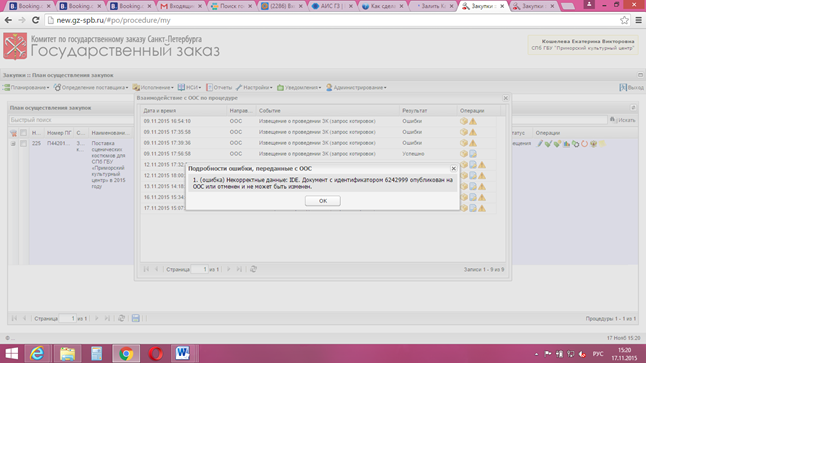
Task: Open File Explorer from the taskbar
Action: coord(67,353)
